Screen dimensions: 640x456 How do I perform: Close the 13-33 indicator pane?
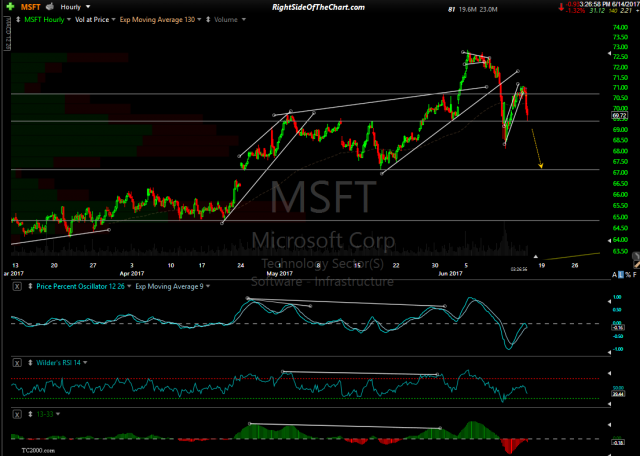click(x=17, y=414)
